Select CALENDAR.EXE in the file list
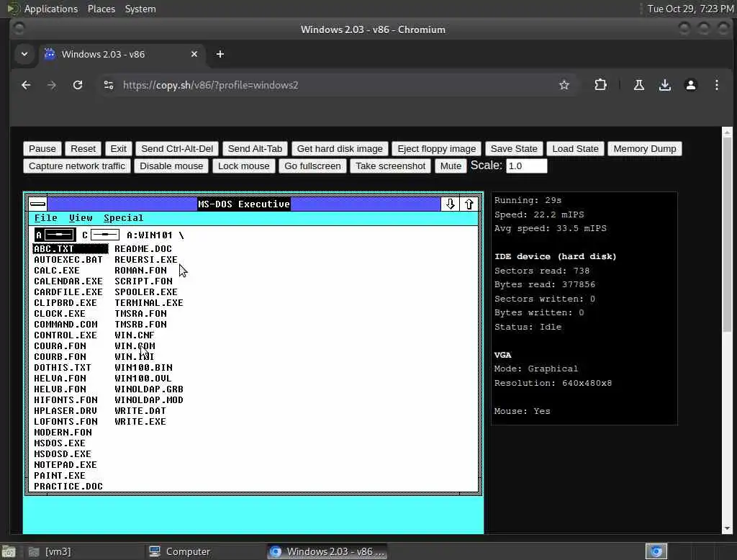737x560 pixels. tap(68, 281)
